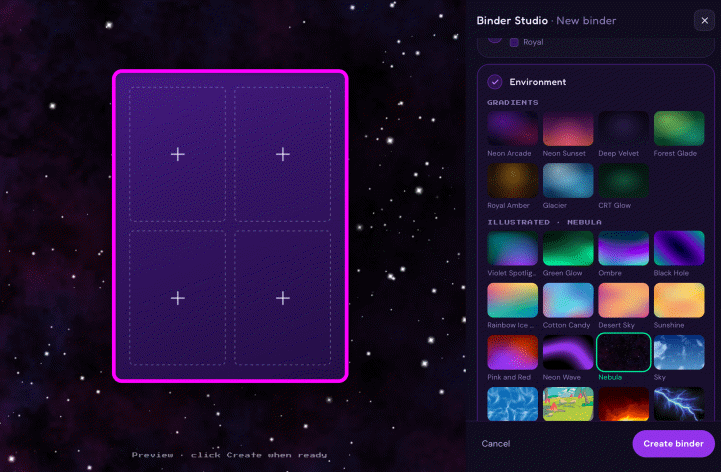Select the Royal color swatch
721x472 pixels.
514,42
